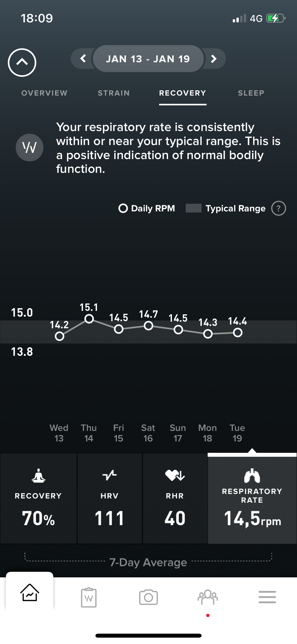
Task: Tap the Typical Range legend swatch
Action: click(x=193, y=208)
